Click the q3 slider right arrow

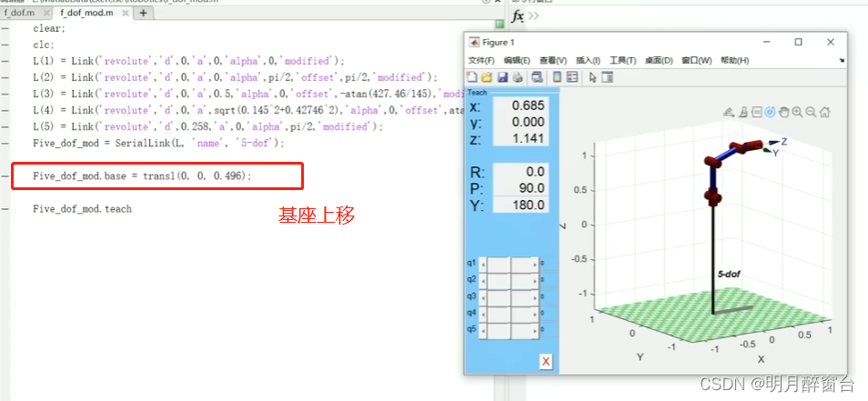point(535,297)
